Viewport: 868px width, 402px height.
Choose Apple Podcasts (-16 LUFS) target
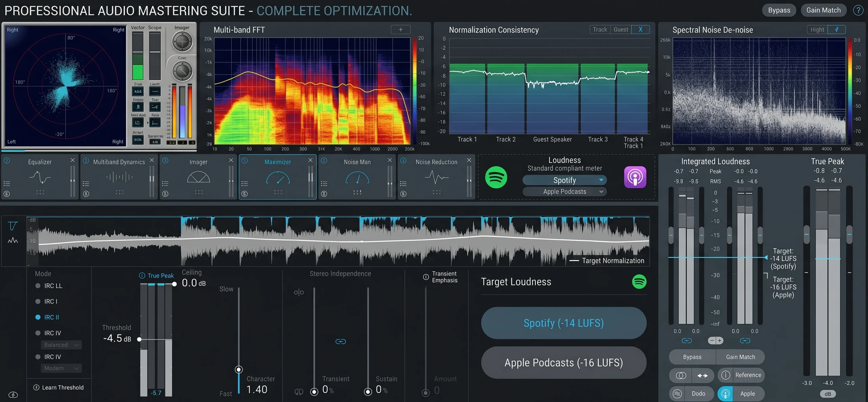coord(564,363)
